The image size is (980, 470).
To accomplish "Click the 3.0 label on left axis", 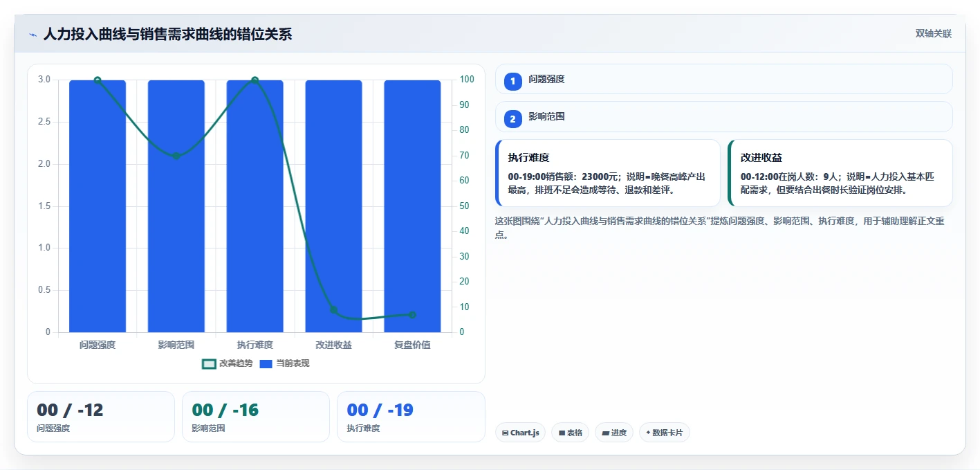I will [x=44, y=80].
